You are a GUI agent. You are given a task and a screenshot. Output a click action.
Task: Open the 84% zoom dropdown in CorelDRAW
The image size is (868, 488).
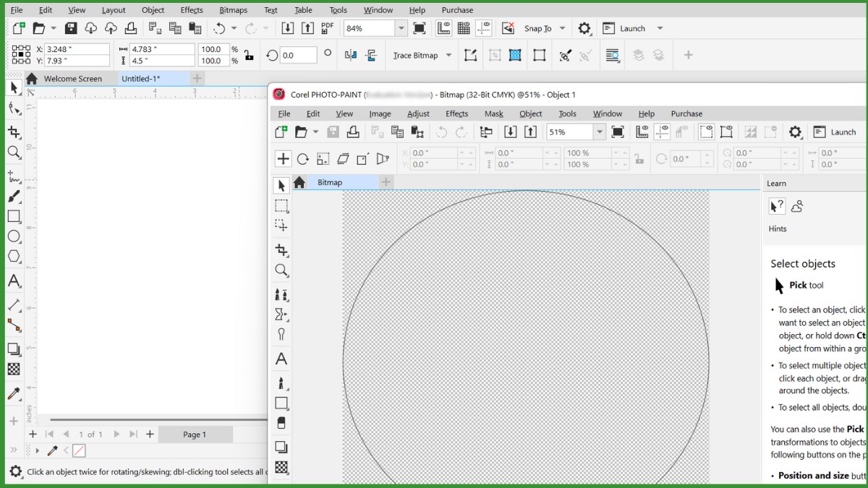pyautogui.click(x=401, y=28)
